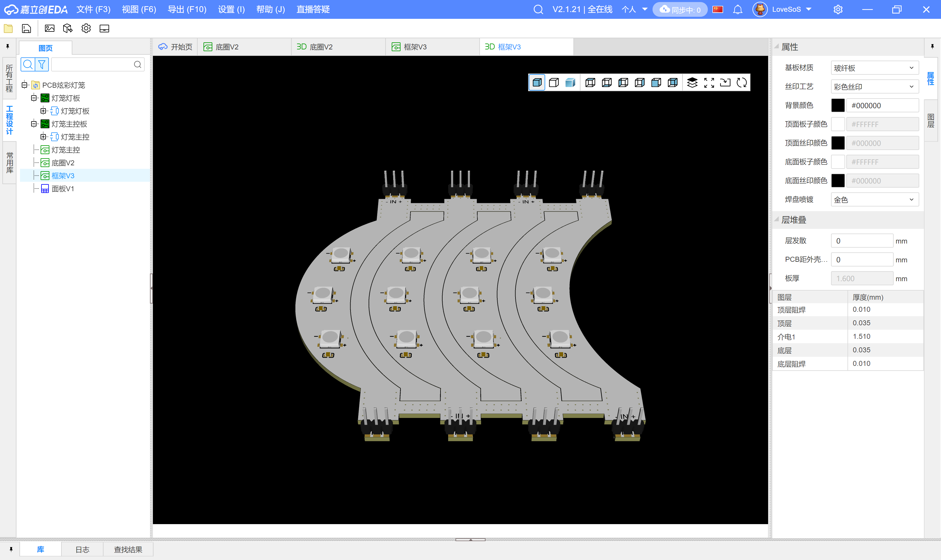
Task: Click the fit-to-screen arrows icon
Action: click(709, 83)
